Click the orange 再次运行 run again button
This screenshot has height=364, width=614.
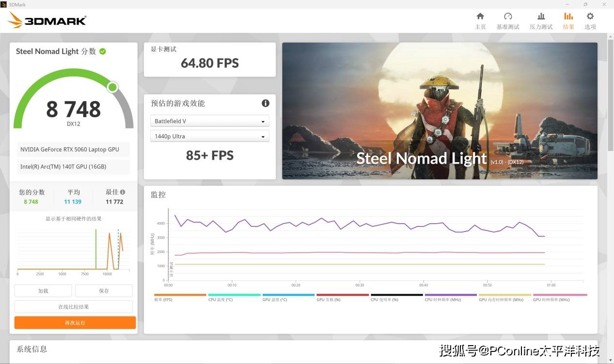[x=75, y=323]
